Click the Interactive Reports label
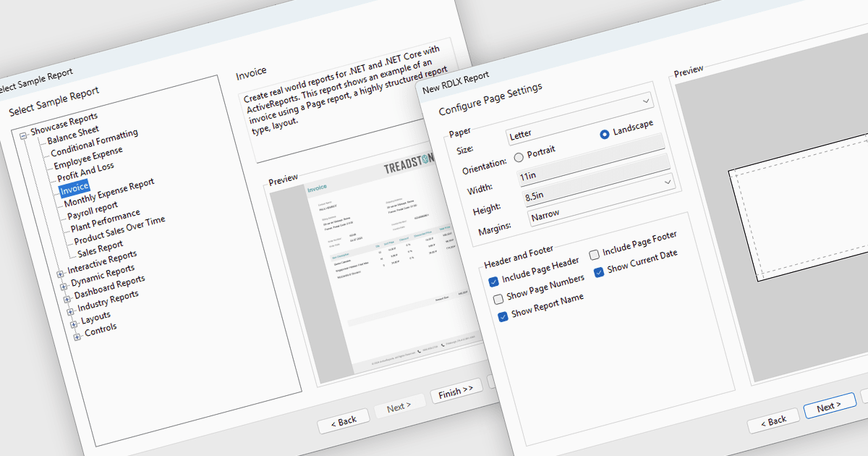Screen dimensions: 868x456 point(102,262)
